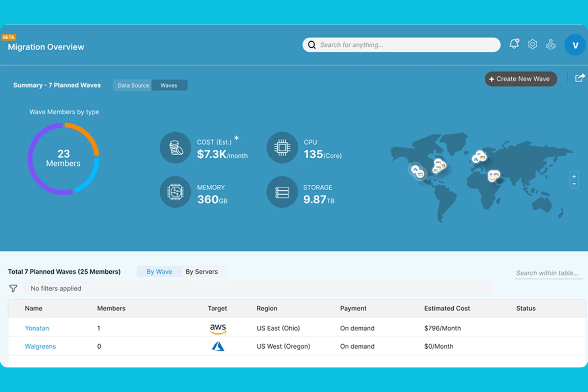588x392 pixels.
Task: Select the AWS target icon for Yonatan wave
Action: click(x=218, y=328)
